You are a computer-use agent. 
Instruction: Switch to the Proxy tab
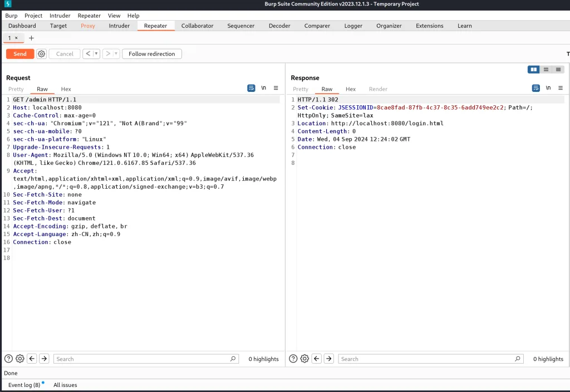pos(88,26)
